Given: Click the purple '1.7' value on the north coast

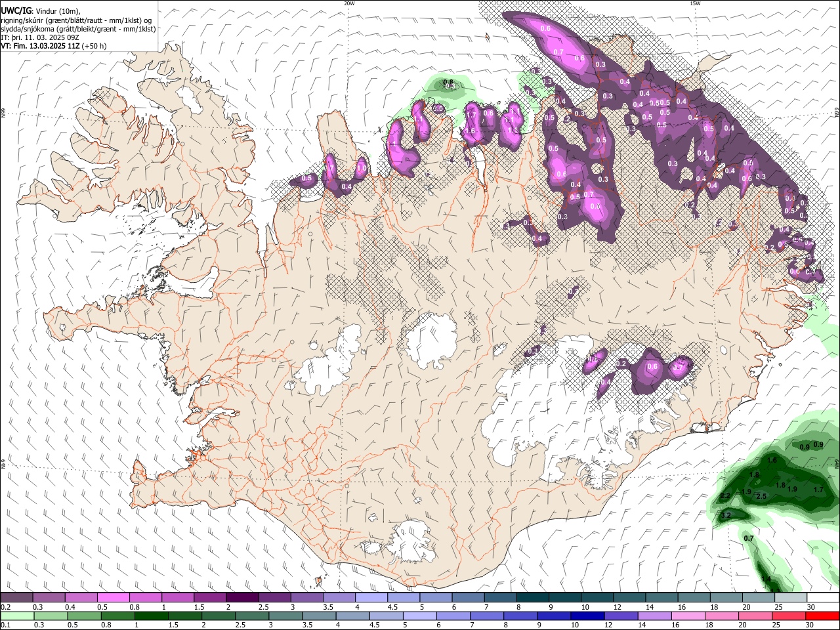Looking at the screenshot, I should click(x=471, y=115).
